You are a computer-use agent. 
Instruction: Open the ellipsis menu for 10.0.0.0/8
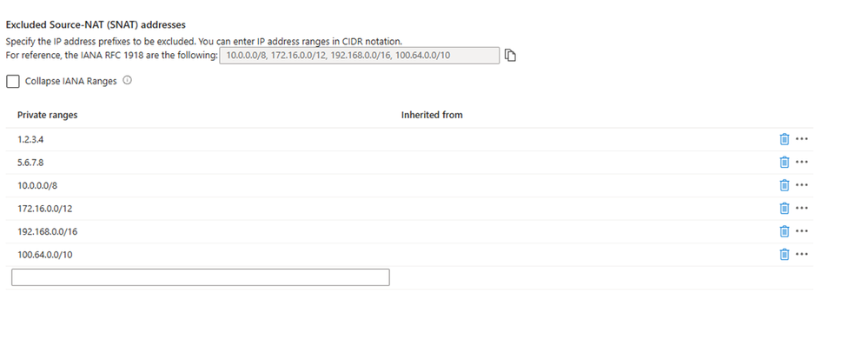(x=802, y=185)
